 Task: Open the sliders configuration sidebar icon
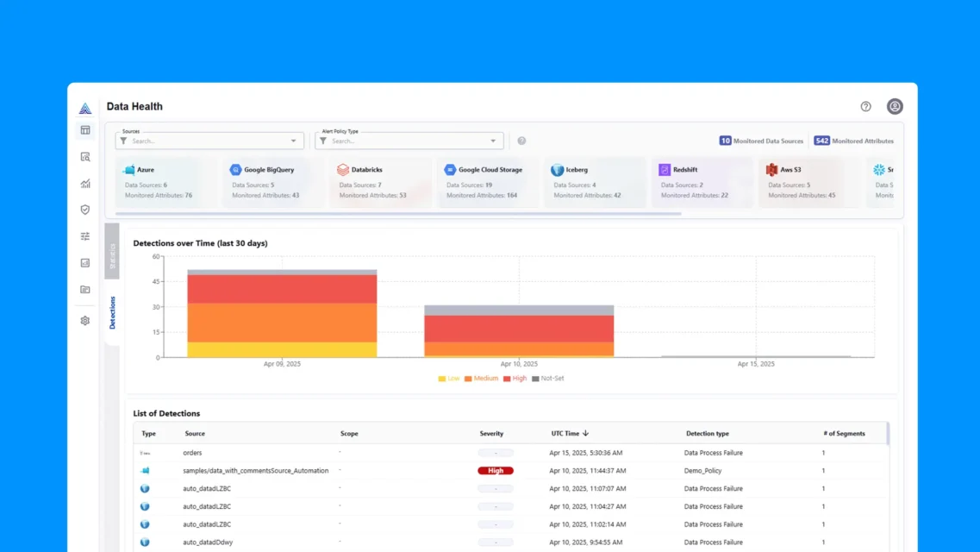point(85,236)
